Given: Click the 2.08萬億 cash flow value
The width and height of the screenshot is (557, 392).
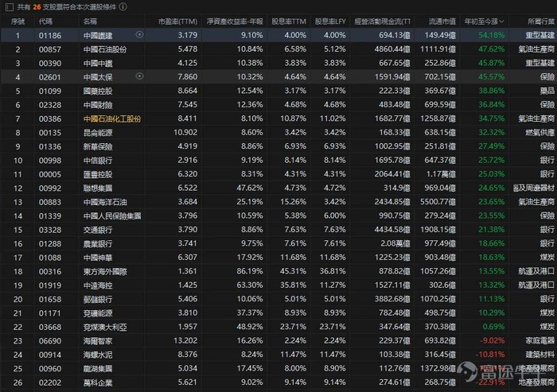Looking at the screenshot, I should [x=395, y=243].
